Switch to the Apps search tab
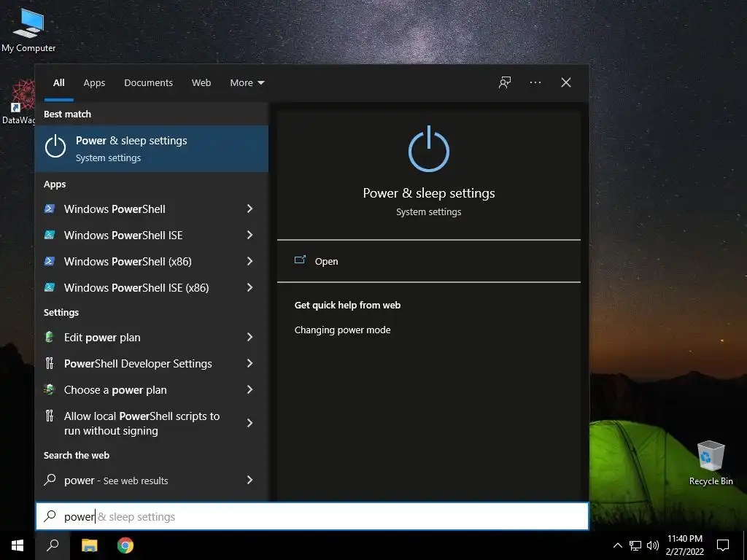Screen dimensions: 747x560 pyautogui.click(x=94, y=83)
